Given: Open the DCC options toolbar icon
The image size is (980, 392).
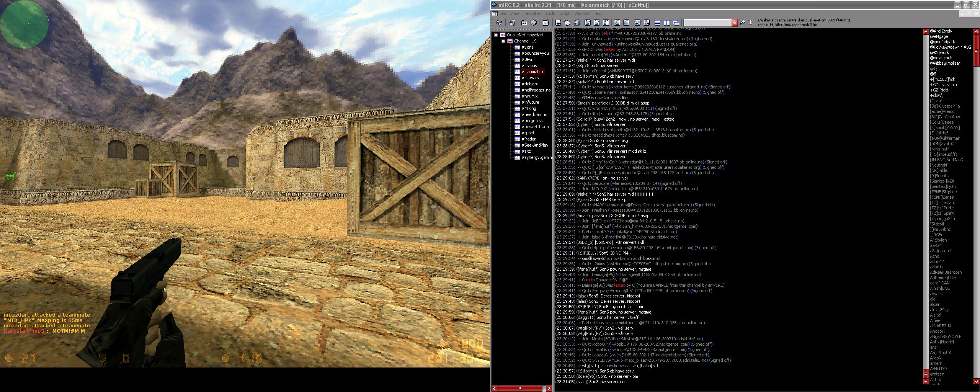Looking at the screenshot, I should pyautogui.click(x=606, y=23).
